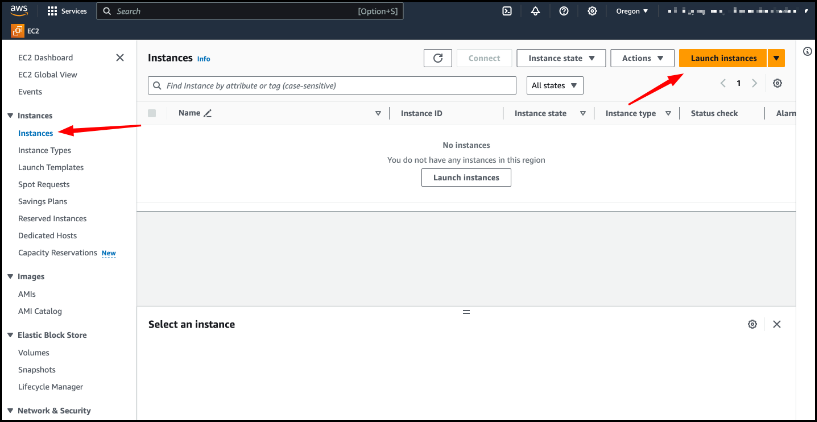Open Events in sidebar

30,92
